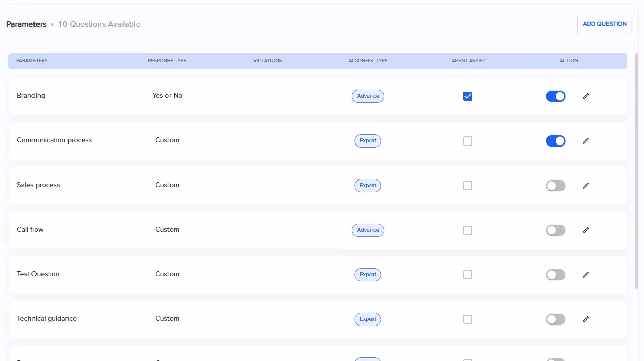Select Communication process parameter name
This screenshot has width=644, height=361.
click(x=54, y=140)
